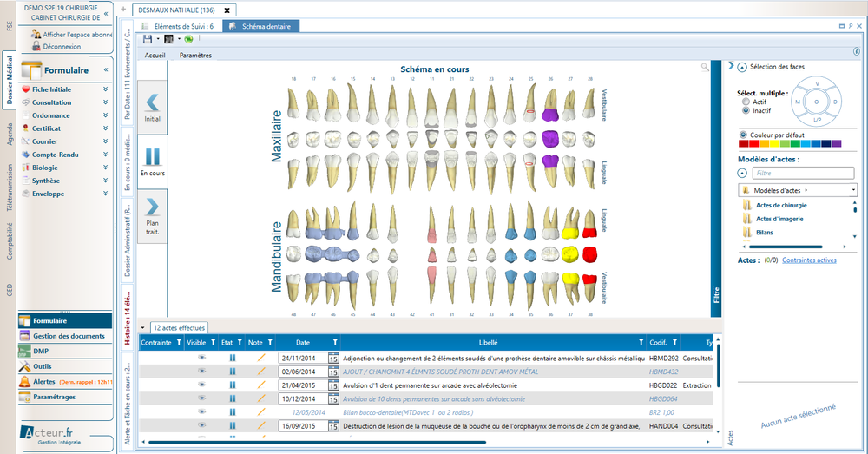Expand the Consultation section in Formulaire
868x454 pixels.
[x=106, y=102]
